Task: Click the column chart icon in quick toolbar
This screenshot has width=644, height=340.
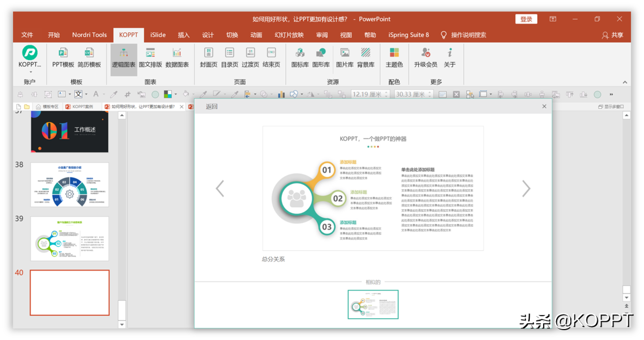Action: [x=281, y=94]
